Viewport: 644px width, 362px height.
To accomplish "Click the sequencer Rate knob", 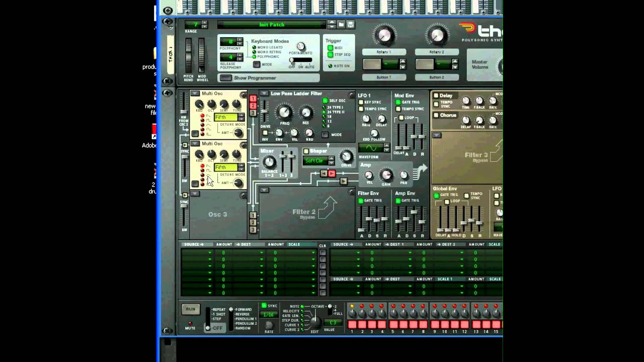I will 269,324.
